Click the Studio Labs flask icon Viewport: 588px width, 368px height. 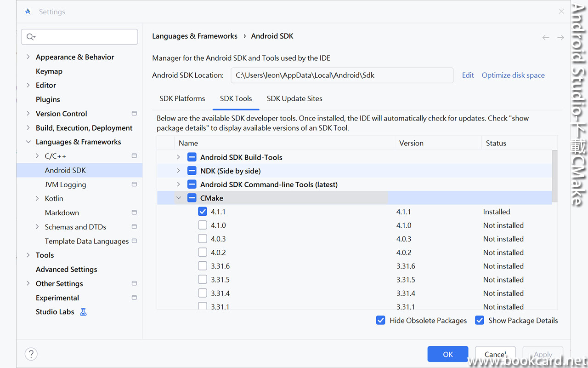tap(83, 312)
